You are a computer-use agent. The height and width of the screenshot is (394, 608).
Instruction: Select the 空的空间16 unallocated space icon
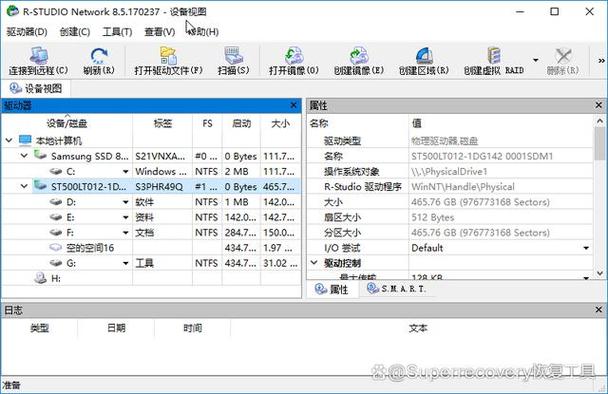(56, 247)
